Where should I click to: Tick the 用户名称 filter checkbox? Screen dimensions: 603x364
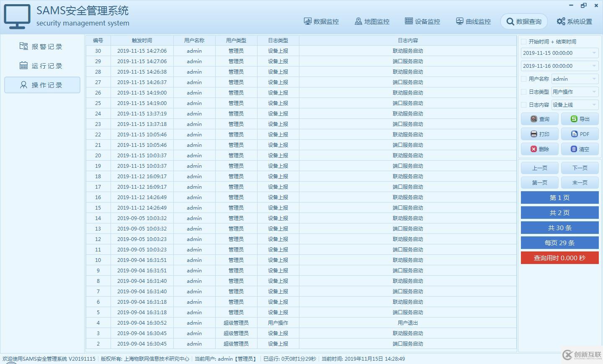[523, 79]
